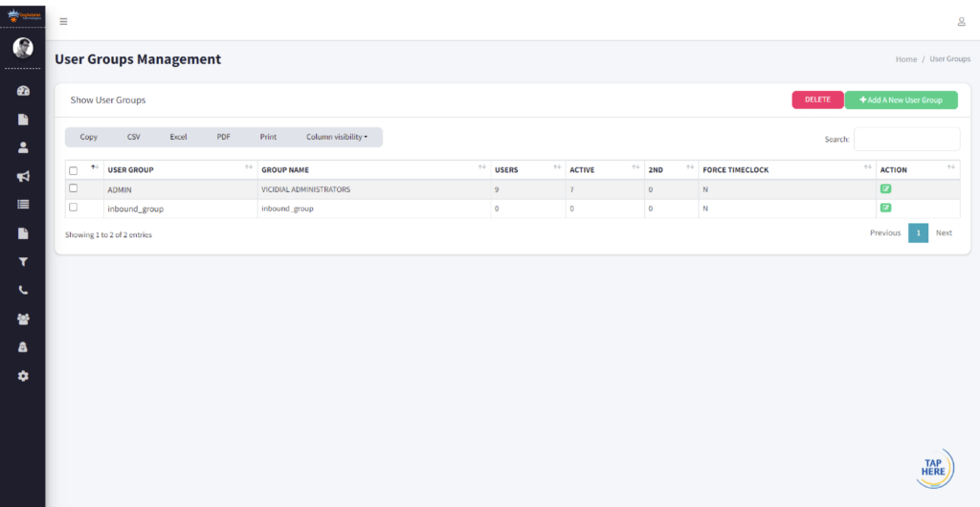Click the list icon in sidebar

pos(23,204)
